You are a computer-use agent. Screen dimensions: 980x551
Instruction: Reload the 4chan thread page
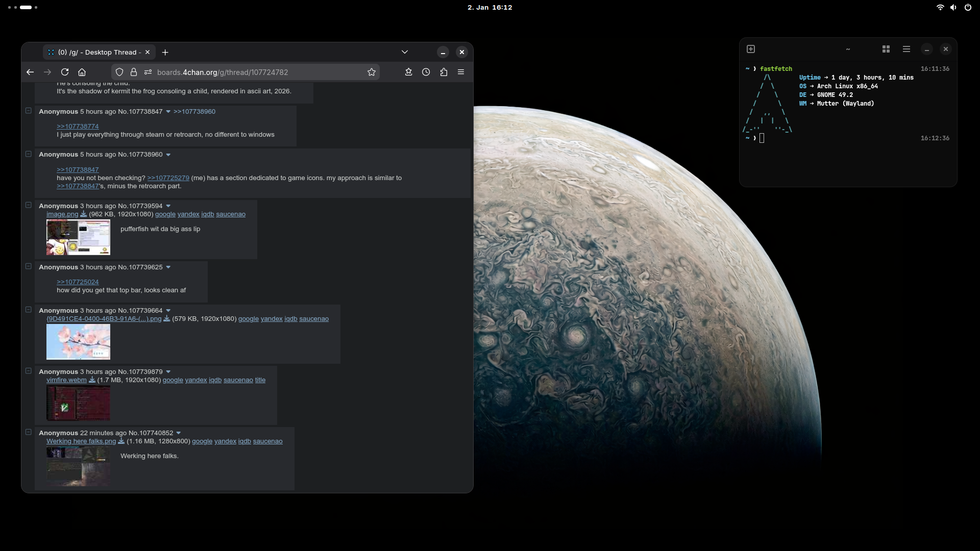pyautogui.click(x=65, y=72)
